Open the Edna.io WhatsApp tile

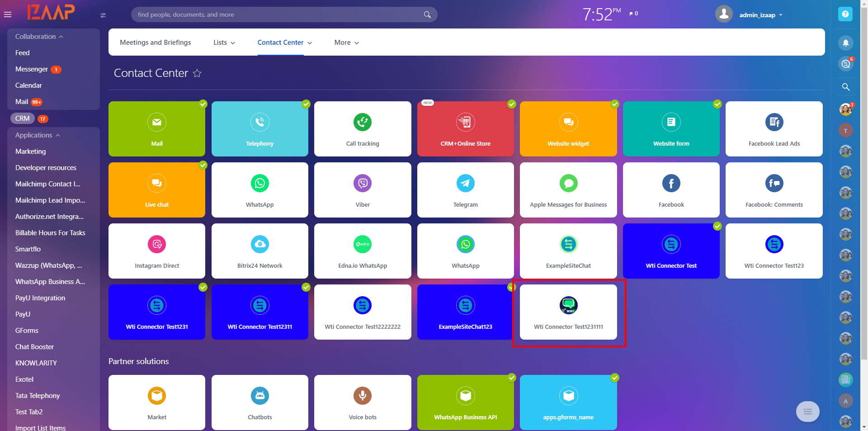(363, 251)
